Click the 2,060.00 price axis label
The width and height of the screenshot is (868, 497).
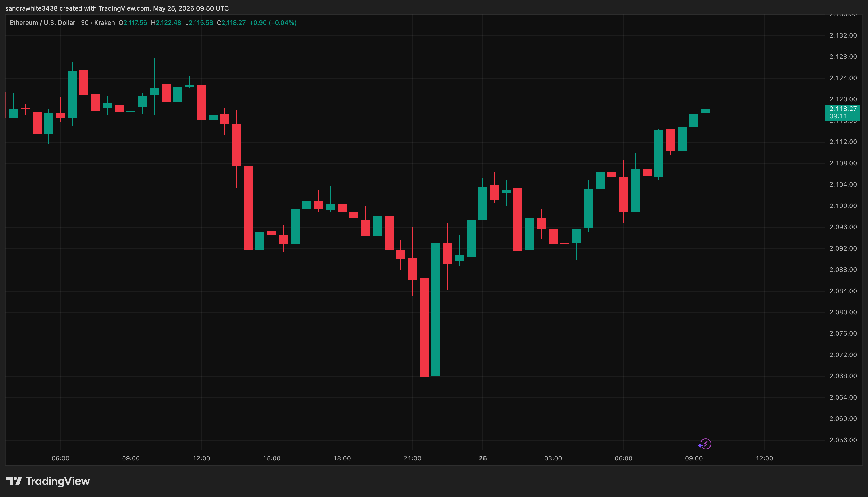click(843, 419)
